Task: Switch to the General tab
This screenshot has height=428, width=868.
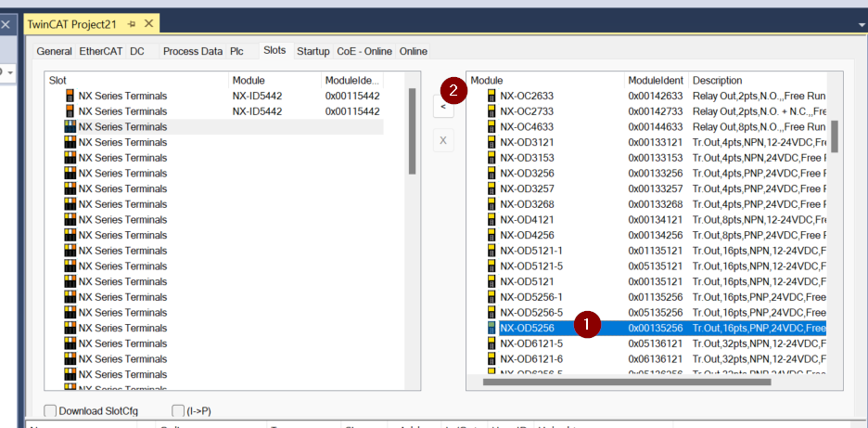Action: (x=54, y=52)
